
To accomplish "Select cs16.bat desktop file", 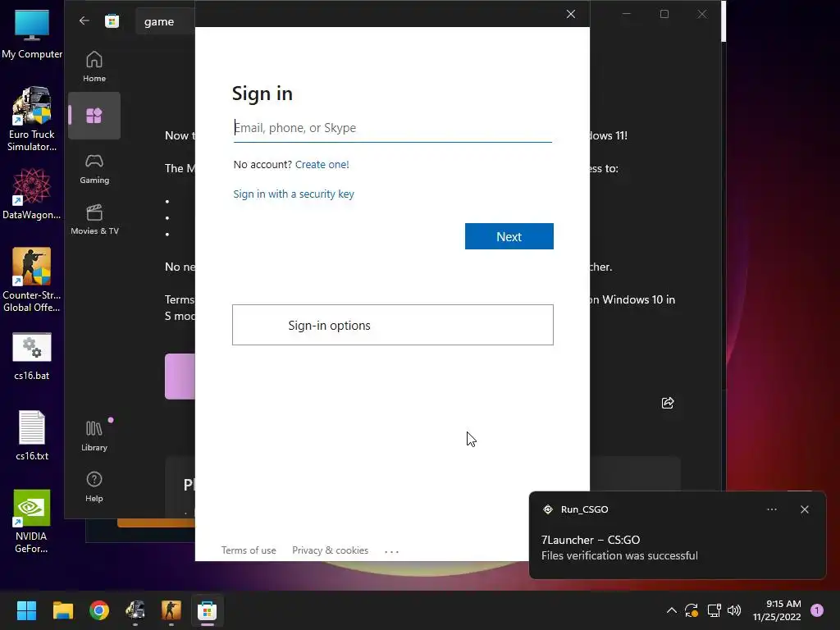I will (32, 356).
